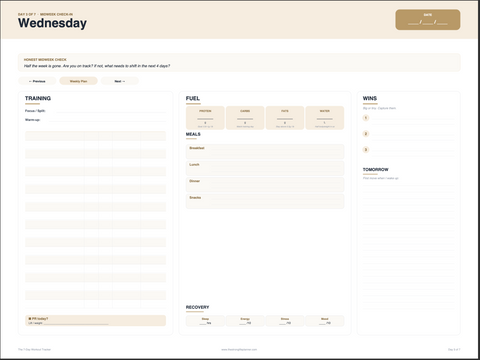Select the Water intake card
Image resolution: width=480 pixels, height=360 pixels.
[325, 118]
